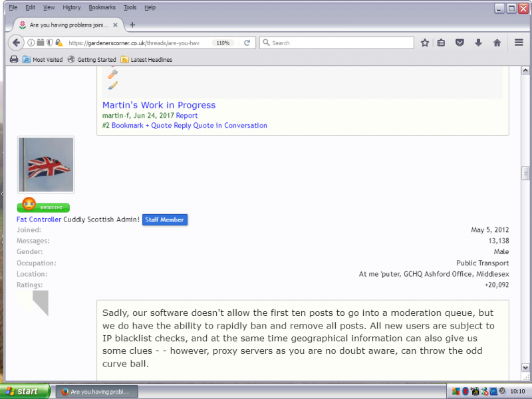Open a new tab with plus button
The image size is (532, 399).
click(132, 25)
